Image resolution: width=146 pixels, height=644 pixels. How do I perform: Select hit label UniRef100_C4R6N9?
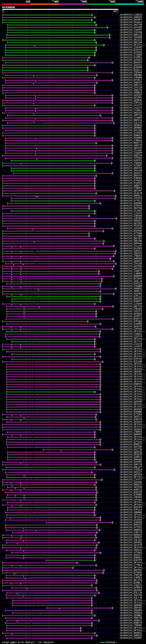pos(131,77)
